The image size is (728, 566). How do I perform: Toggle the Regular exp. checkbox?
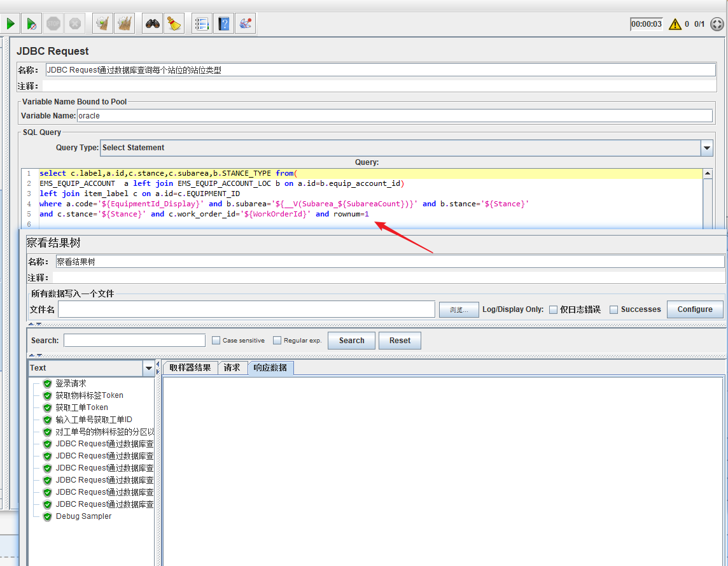[277, 341]
